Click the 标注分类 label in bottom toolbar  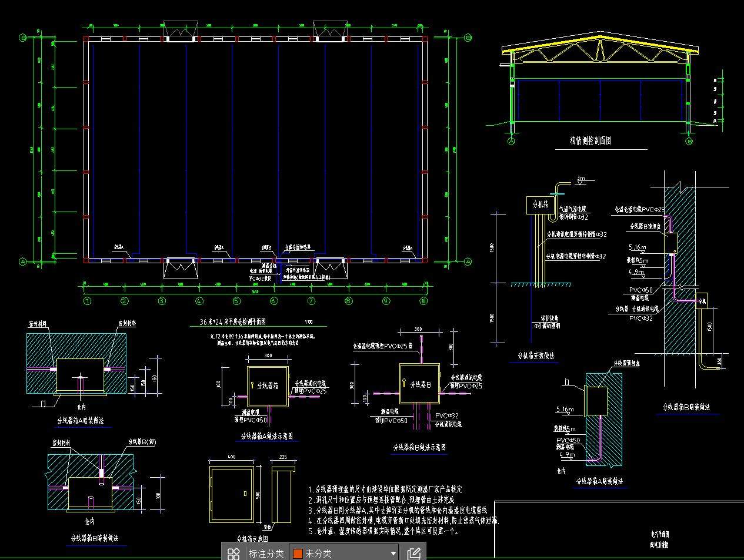point(266,554)
